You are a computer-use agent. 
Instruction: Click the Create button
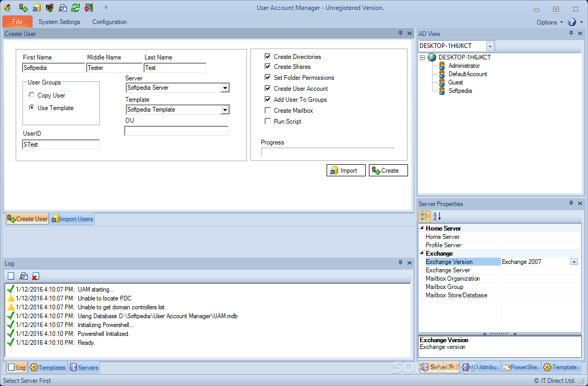click(389, 171)
